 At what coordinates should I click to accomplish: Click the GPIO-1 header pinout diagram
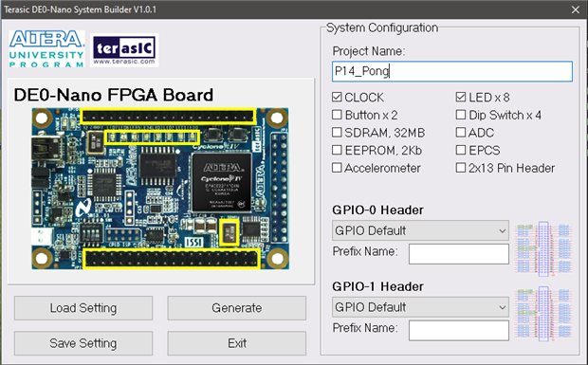pos(543,315)
